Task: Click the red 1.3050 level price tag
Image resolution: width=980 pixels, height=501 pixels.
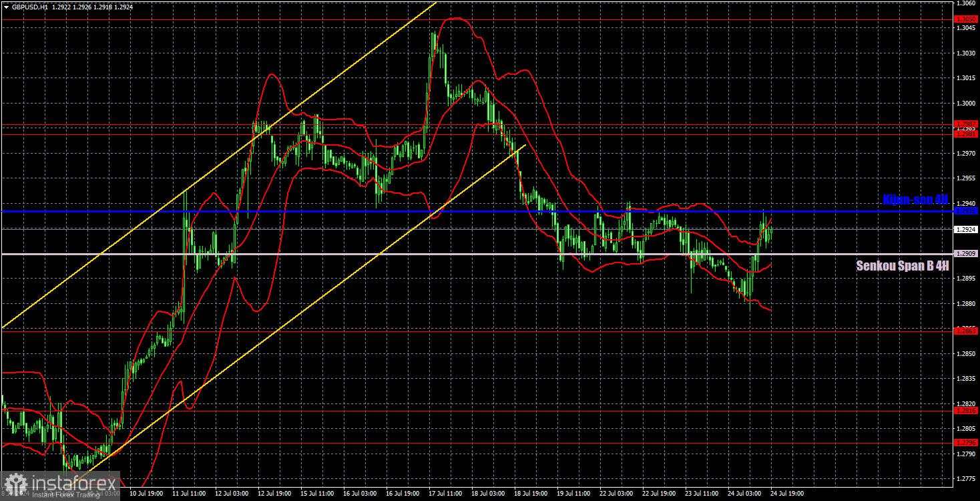Action: [x=966, y=19]
